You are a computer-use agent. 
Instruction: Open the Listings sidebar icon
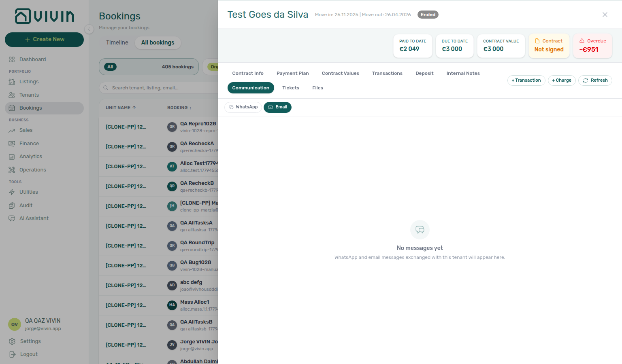pos(12,82)
